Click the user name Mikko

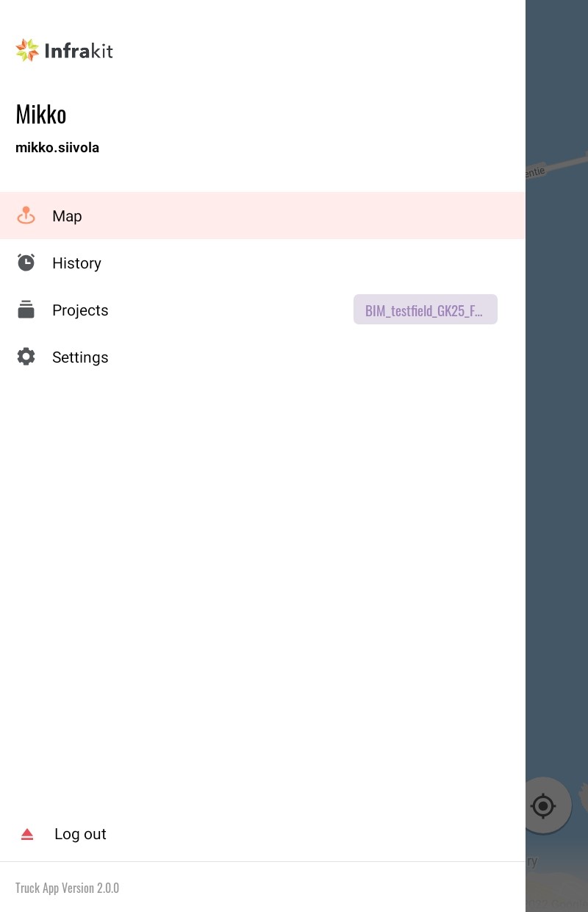[x=41, y=114]
